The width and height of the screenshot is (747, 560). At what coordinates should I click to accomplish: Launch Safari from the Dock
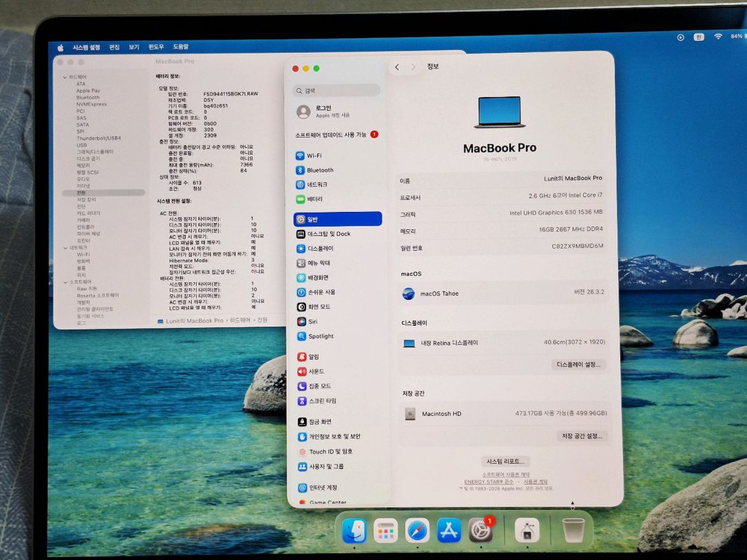(416, 532)
